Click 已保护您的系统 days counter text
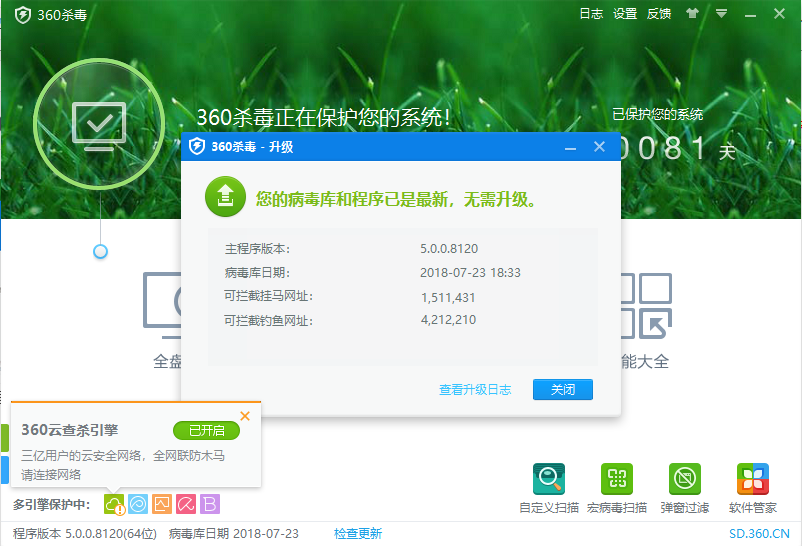Screen dimensions: 802x546 tap(657, 114)
